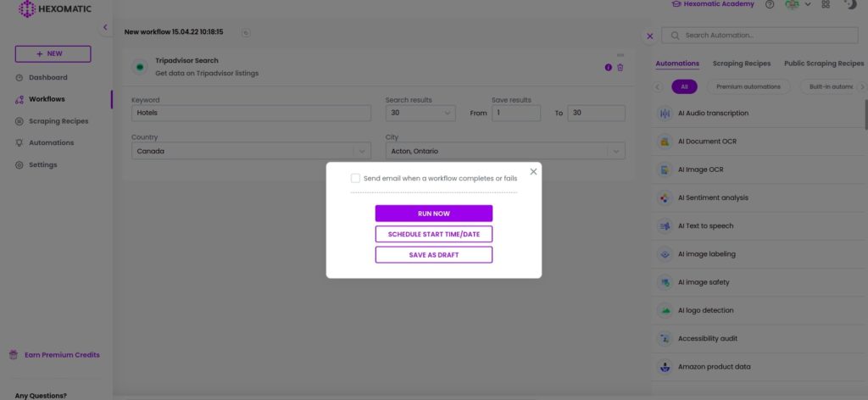Open the Search results dropdown
The width and height of the screenshot is (868, 400).
(420, 113)
